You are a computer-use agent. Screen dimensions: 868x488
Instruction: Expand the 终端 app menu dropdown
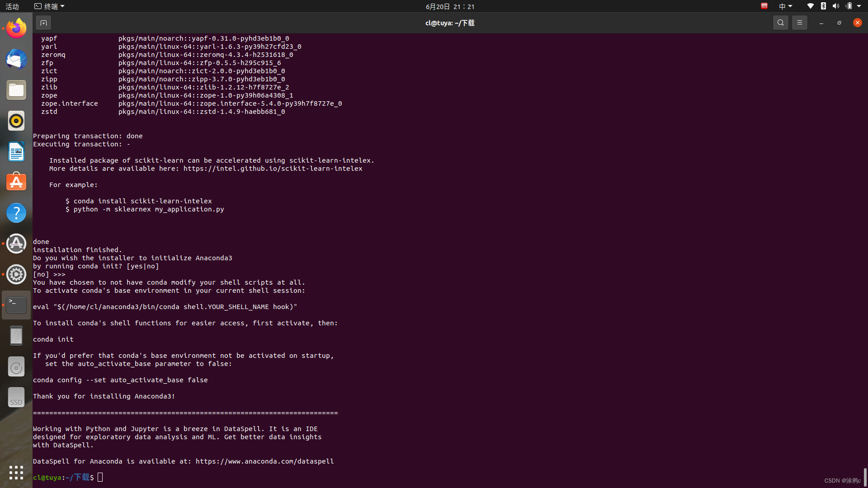point(50,6)
